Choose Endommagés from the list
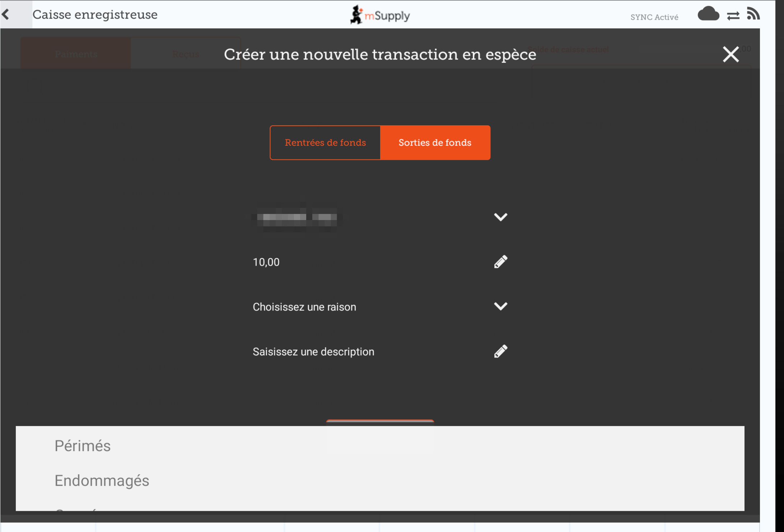 (102, 481)
